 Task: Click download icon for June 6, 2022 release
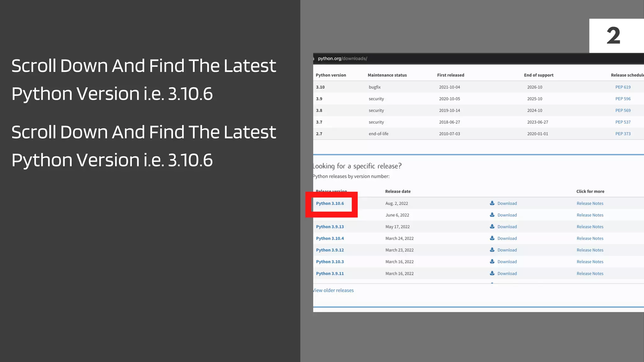pos(492,215)
